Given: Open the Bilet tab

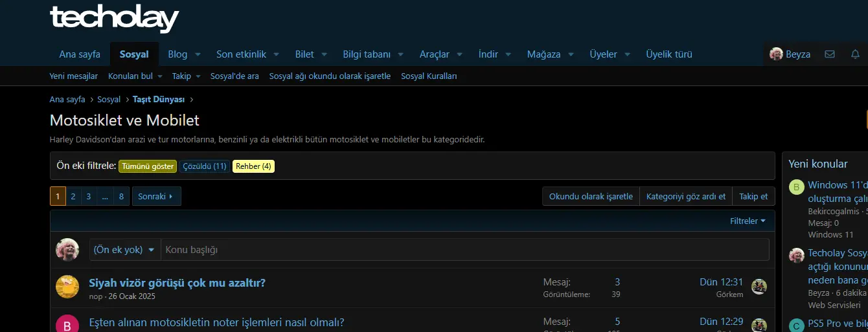Looking at the screenshot, I should tap(304, 54).
